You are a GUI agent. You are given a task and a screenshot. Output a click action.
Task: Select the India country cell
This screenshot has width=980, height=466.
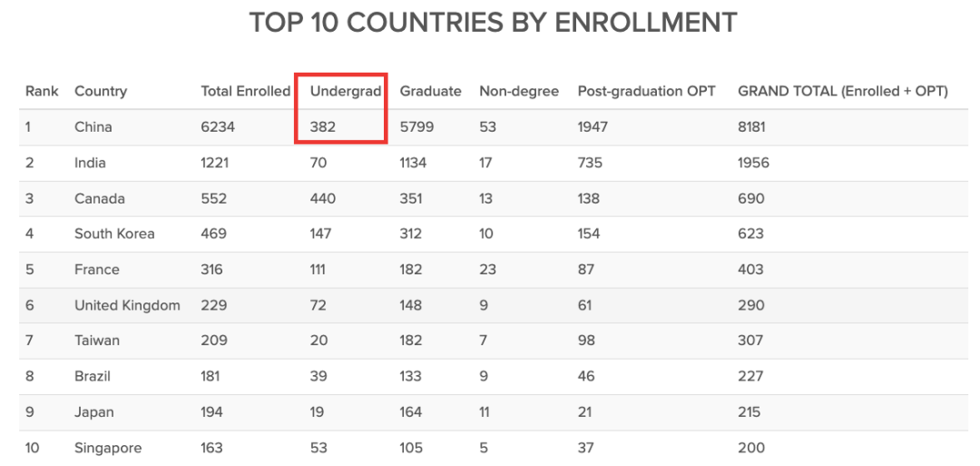(x=90, y=163)
